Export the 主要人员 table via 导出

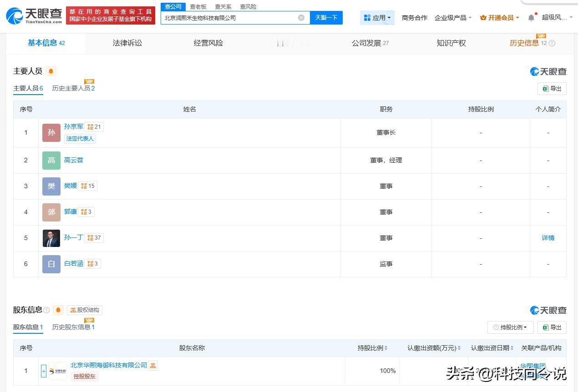tap(552, 89)
